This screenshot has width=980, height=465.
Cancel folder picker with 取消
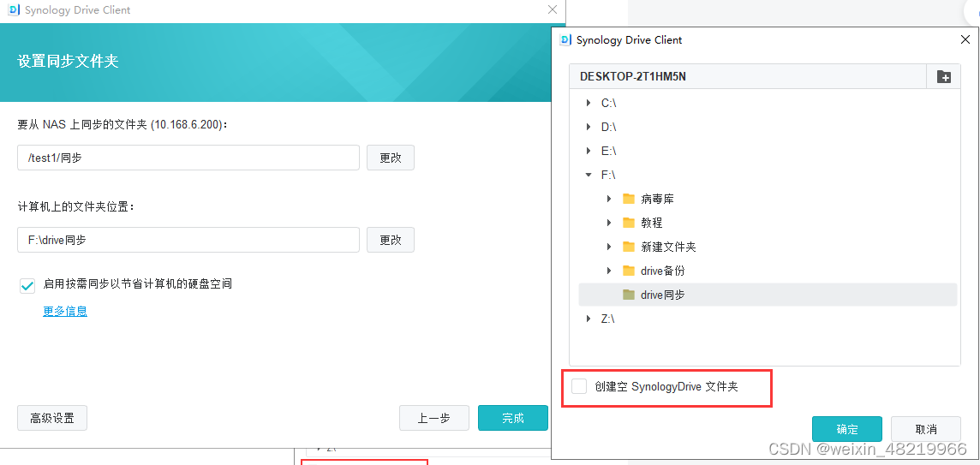926,429
